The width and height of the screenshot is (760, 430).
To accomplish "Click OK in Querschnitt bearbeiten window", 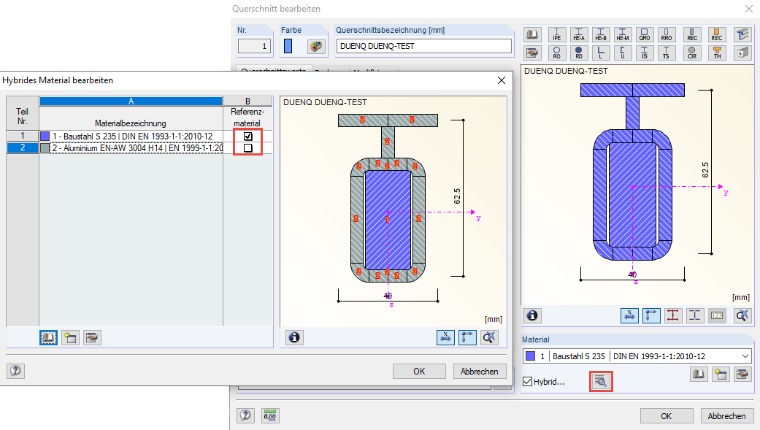I will point(666,416).
